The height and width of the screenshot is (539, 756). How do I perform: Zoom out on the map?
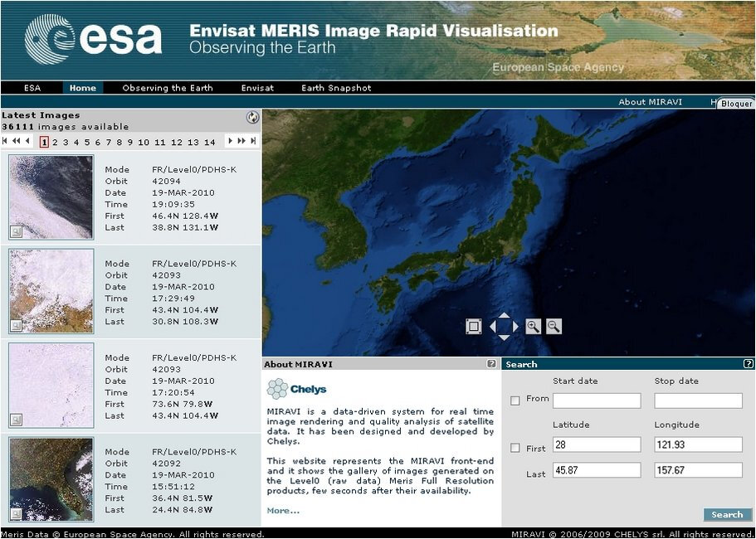pos(554,327)
